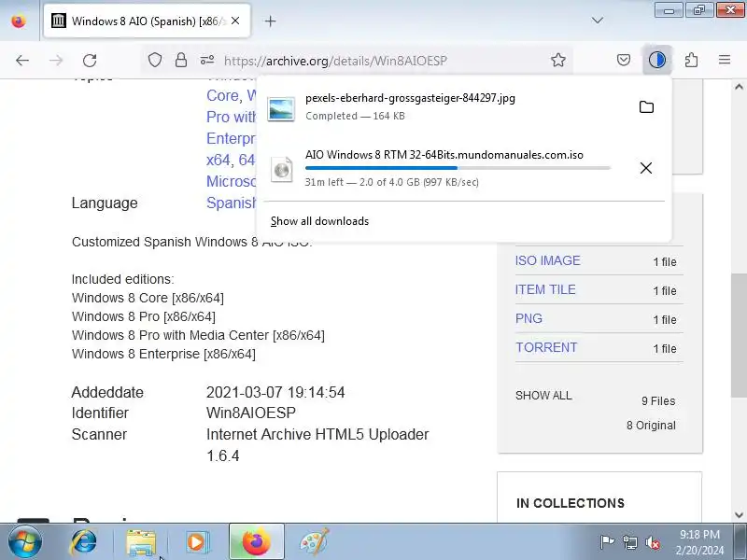Screen dimensions: 747x560
Task: Click Windows 8 Core [x86/x64] line
Action: pyautogui.click(x=148, y=298)
